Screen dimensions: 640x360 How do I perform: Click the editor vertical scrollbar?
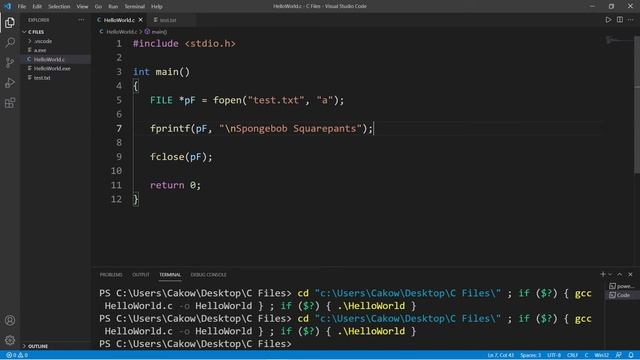click(x=637, y=104)
